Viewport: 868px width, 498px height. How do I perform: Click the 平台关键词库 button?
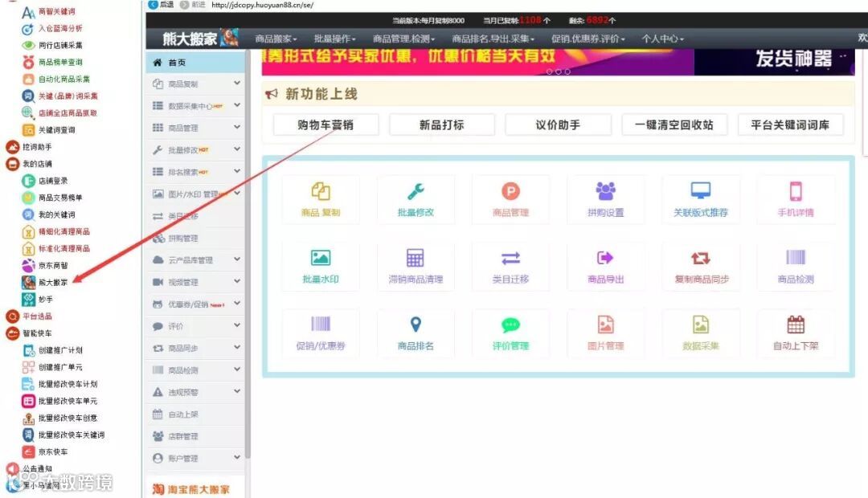point(791,124)
